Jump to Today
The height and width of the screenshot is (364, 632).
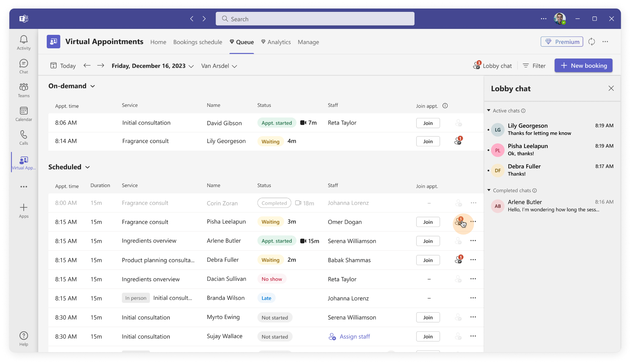63,66
